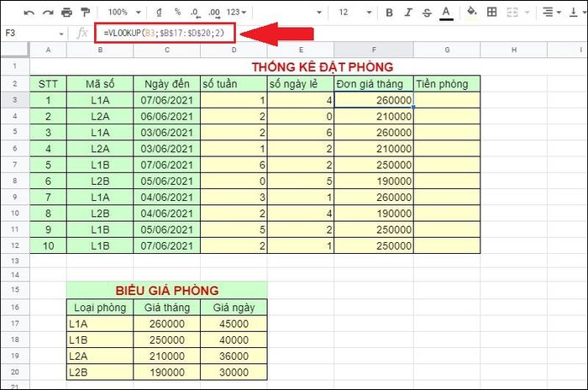The height and width of the screenshot is (390, 588).
Task: Open the horizontal align dropdown
Action: pyautogui.click(x=552, y=13)
